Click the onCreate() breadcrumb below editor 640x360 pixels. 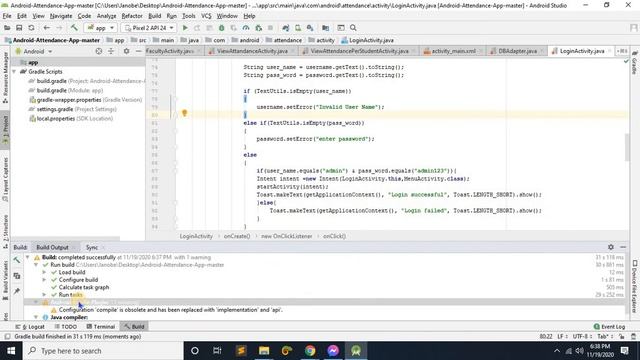tap(237, 236)
